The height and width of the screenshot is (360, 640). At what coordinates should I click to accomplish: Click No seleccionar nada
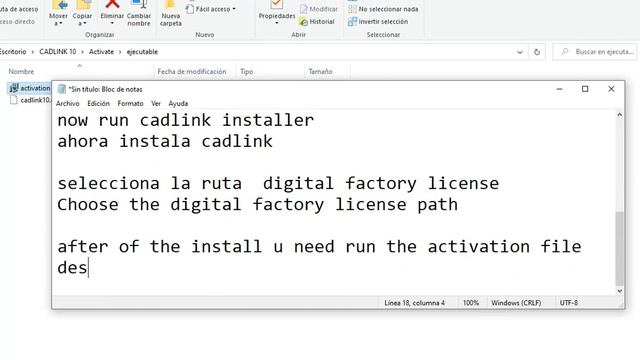point(383,9)
